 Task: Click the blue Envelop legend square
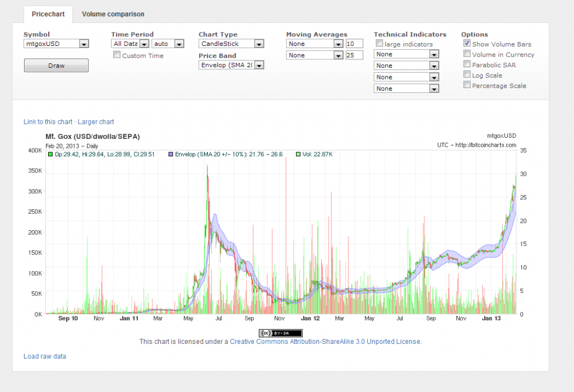coord(170,154)
